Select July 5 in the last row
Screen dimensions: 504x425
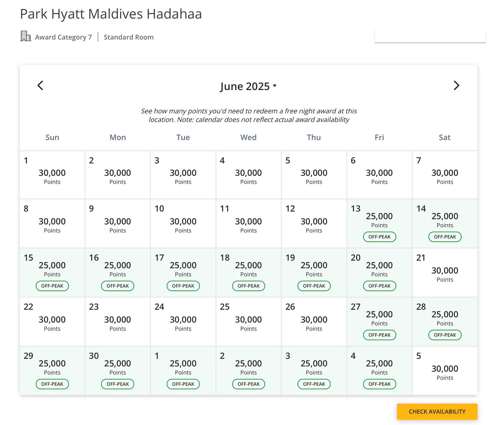[x=444, y=371]
